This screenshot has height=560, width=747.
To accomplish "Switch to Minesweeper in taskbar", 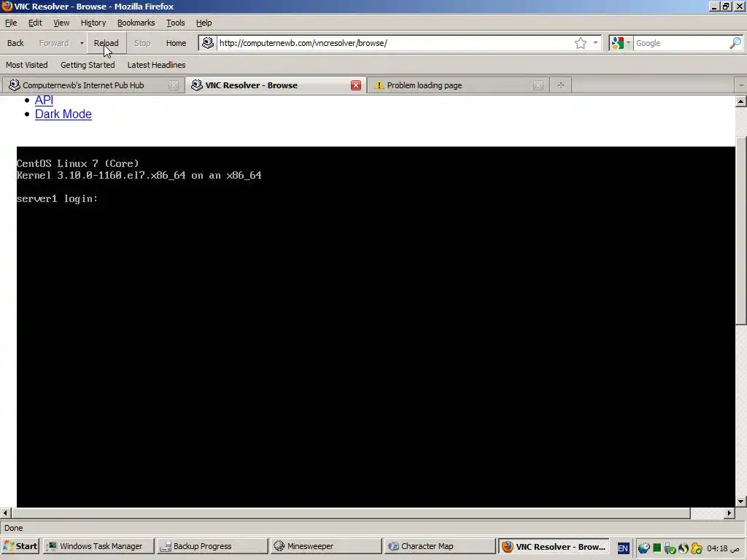I will [326, 546].
